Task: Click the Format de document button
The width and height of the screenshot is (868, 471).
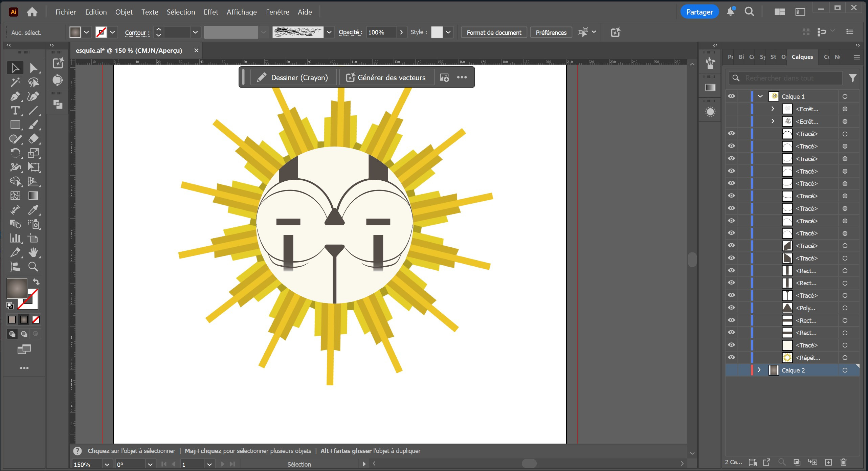Action: pyautogui.click(x=494, y=32)
